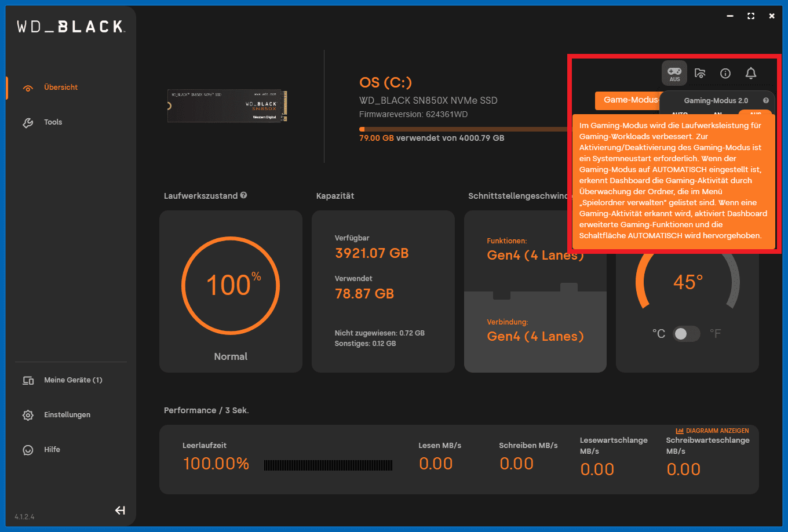
Task: Click the Lesen MB/s 0.00 value
Action: [x=436, y=464]
